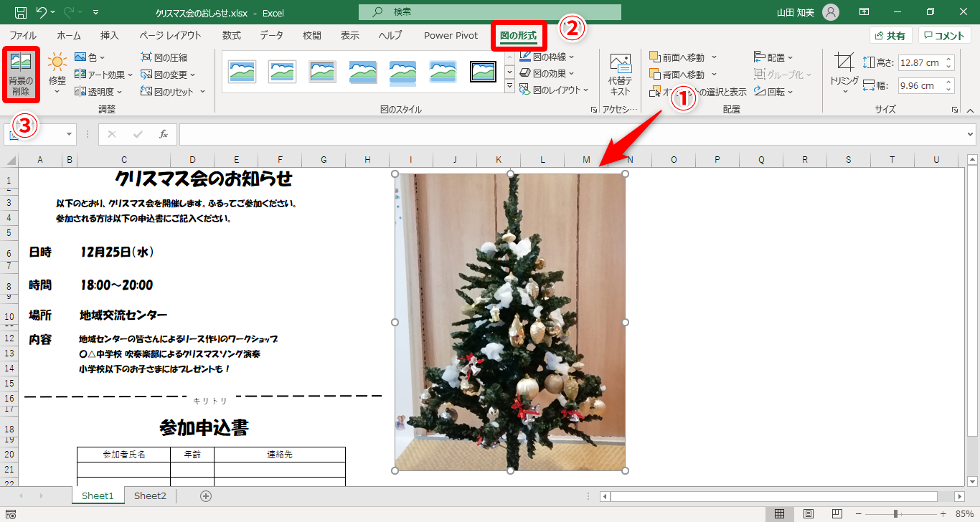Image resolution: width=980 pixels, height=522 pixels.
Task: Add a new sheet with plus icon
Action: (206, 495)
